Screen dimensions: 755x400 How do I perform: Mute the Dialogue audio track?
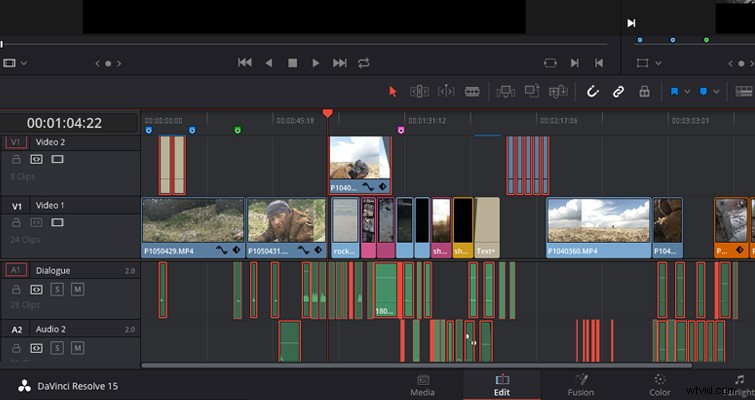[x=78, y=289]
